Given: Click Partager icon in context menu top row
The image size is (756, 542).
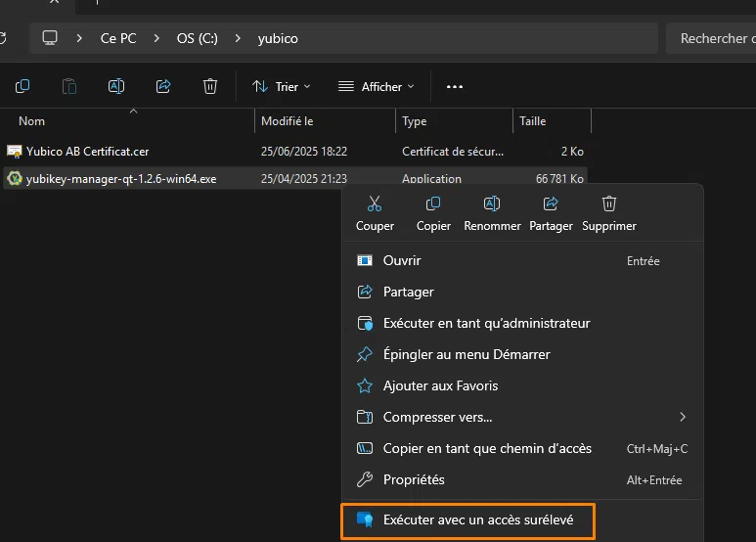Looking at the screenshot, I should point(551,203).
